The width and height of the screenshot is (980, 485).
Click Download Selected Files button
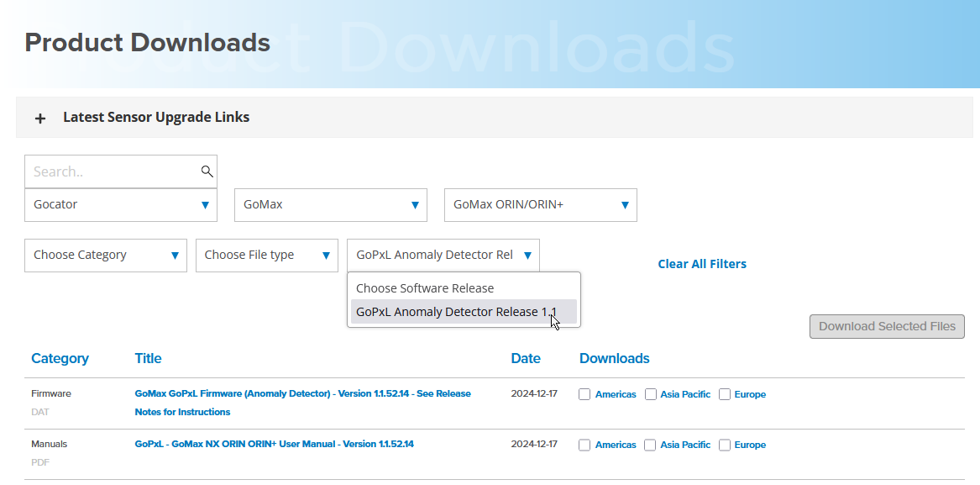point(887,327)
